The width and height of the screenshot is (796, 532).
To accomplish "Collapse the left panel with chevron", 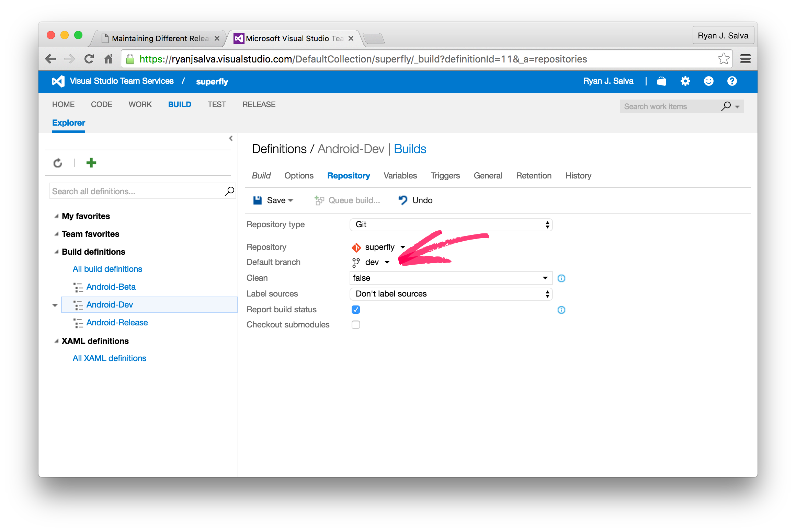I will pyautogui.click(x=231, y=138).
